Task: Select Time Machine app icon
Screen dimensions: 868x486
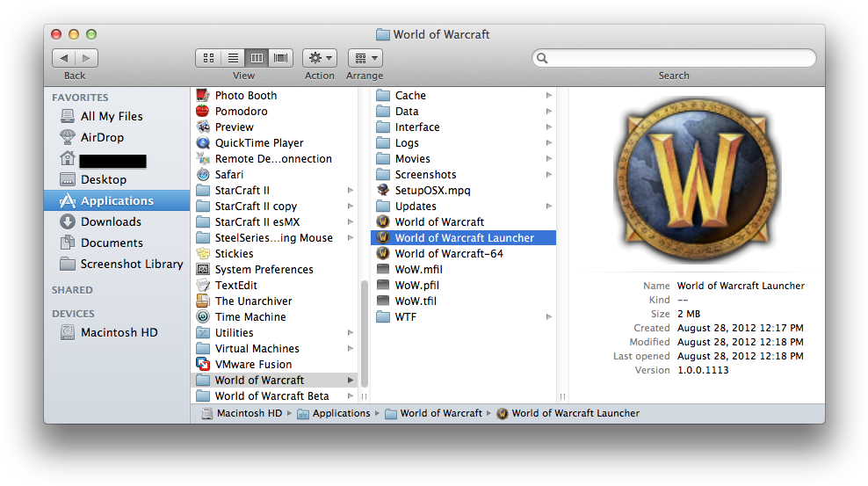Action: (x=203, y=316)
